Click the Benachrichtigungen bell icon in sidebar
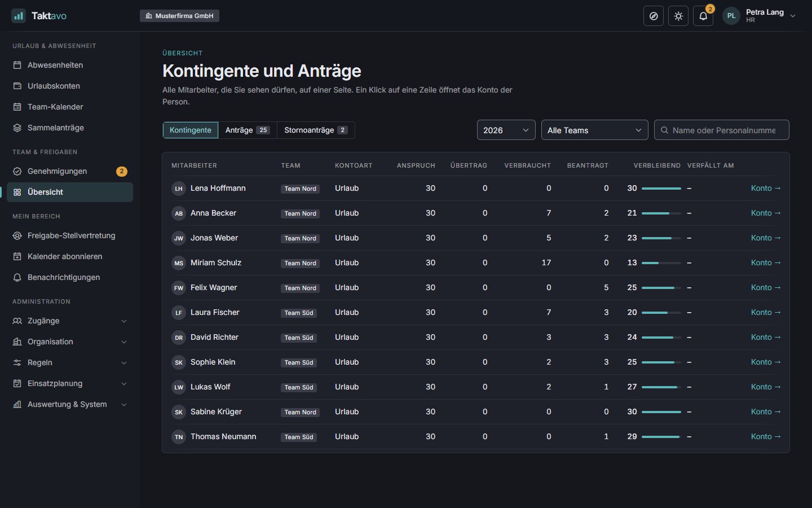 click(x=17, y=277)
